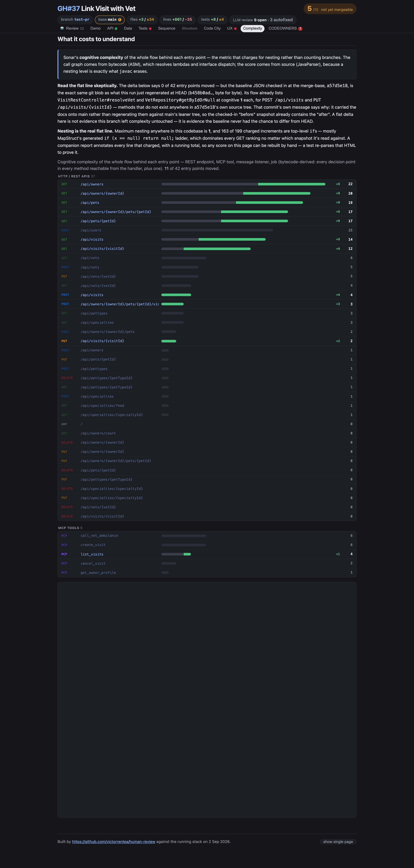
Task: Select the cancel_visit MCP tool
Action: point(207,563)
